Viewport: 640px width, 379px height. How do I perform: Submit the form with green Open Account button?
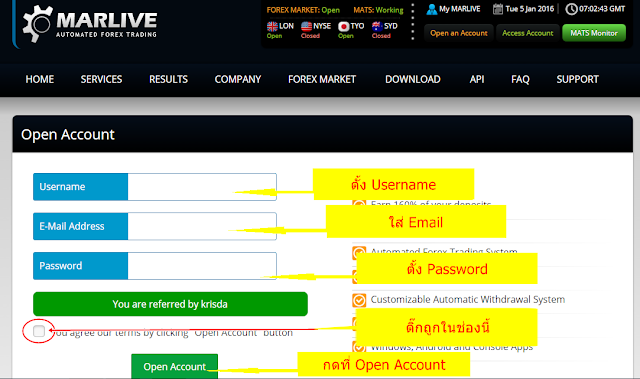tap(174, 366)
